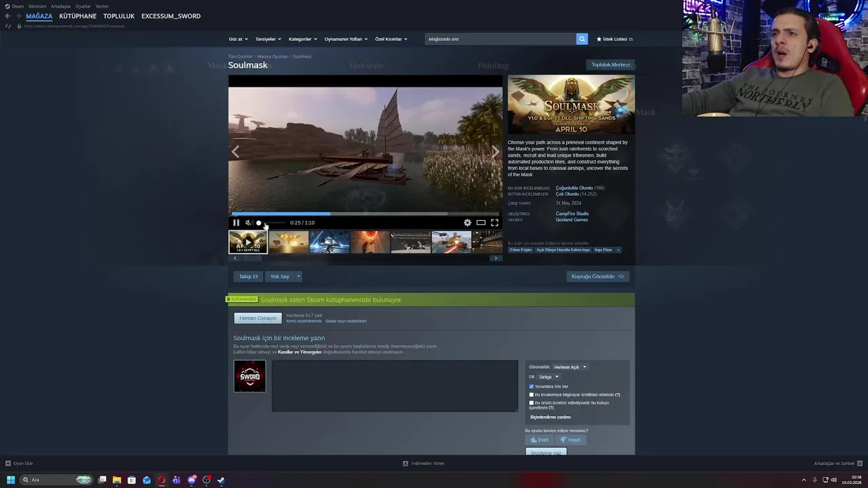Open İndirmeleri Yönet downloads
This screenshot has width=868, height=488.
[x=424, y=464]
